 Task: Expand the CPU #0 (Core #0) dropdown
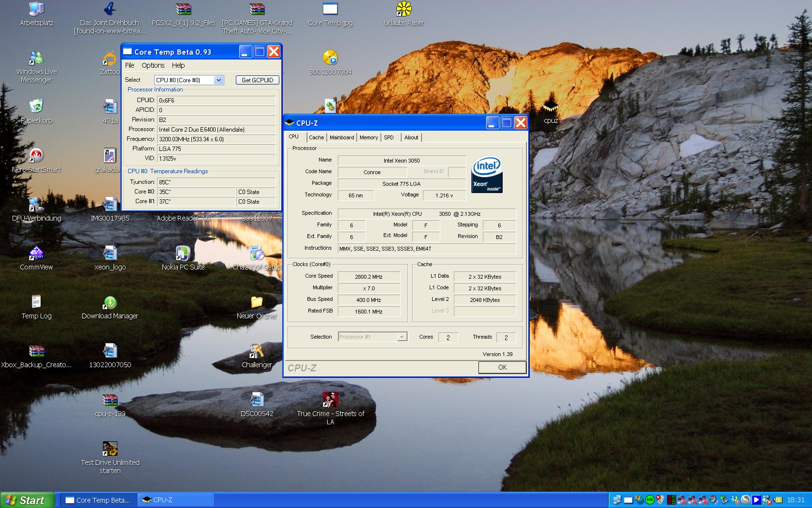(219, 80)
